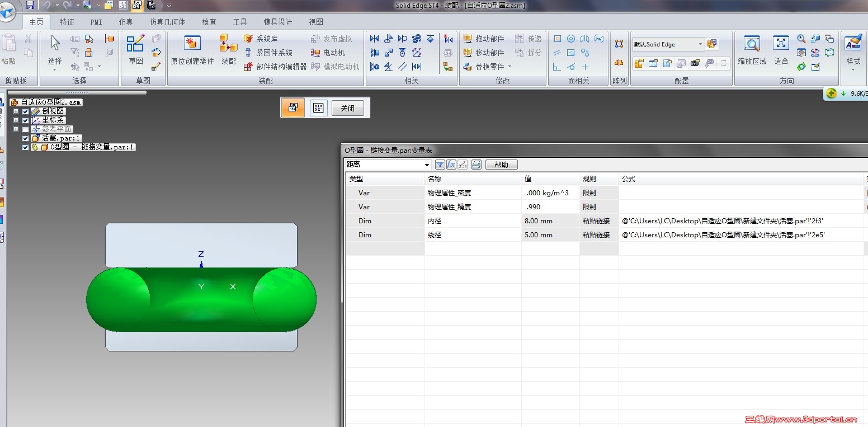
Task: Click the rectangular pattern icon in 阵列 group
Action: coord(619,44)
